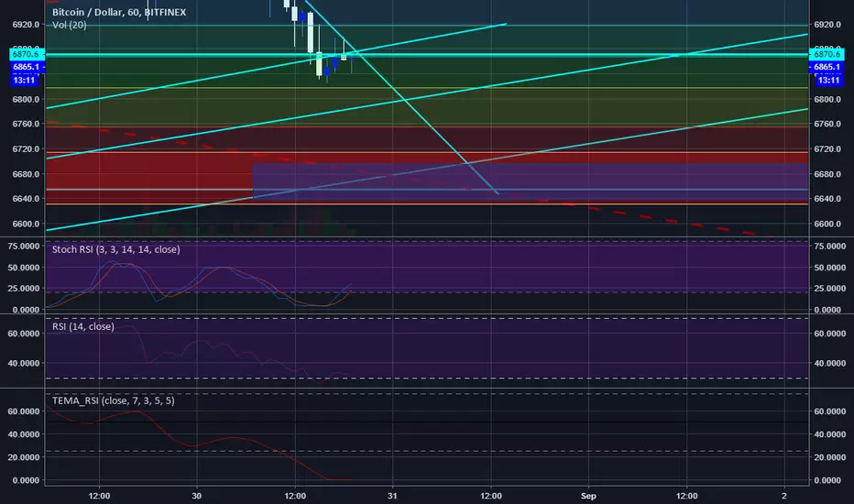The width and height of the screenshot is (854, 504).
Task: Select the blue 6865.1 last price label on right axis
Action: point(827,67)
